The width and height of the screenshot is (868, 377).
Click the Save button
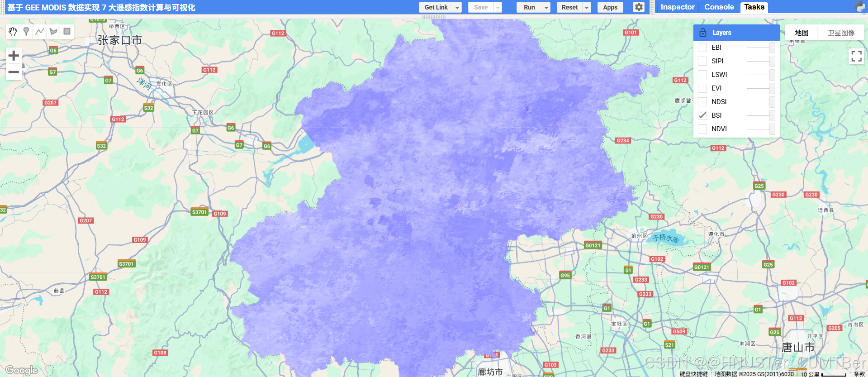[481, 7]
